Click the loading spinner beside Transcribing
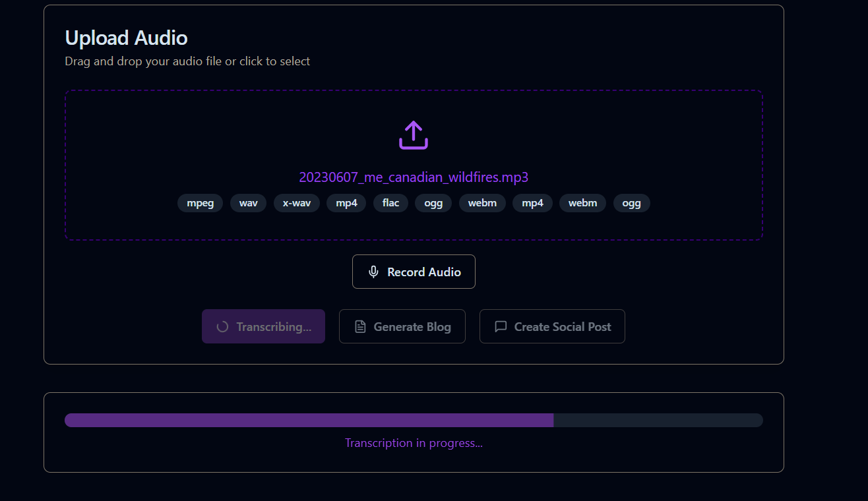868x501 pixels. click(x=222, y=326)
